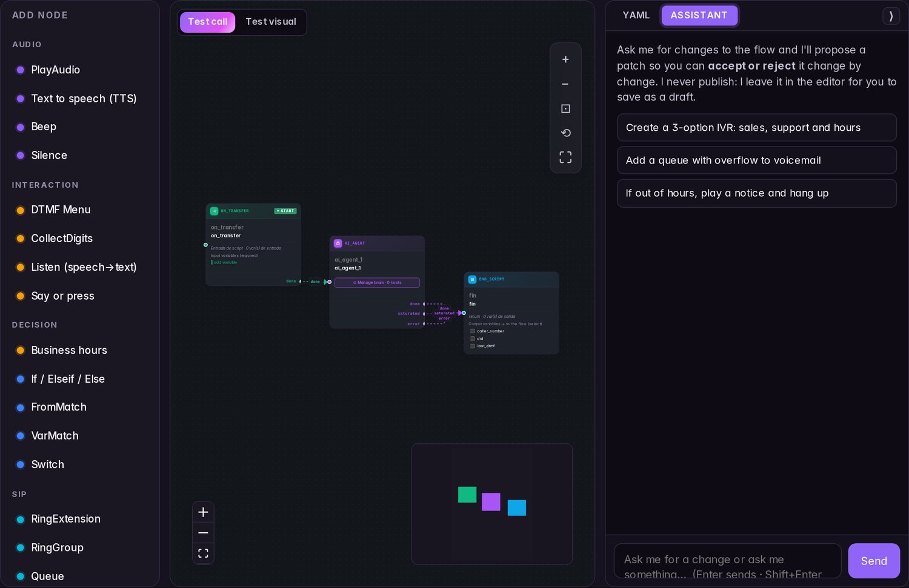
Task: Select the END_SCRIPT node header icon
Action: (x=472, y=279)
